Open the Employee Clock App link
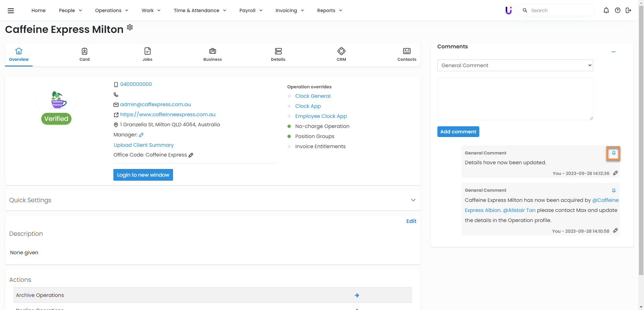The width and height of the screenshot is (644, 310). (x=321, y=116)
